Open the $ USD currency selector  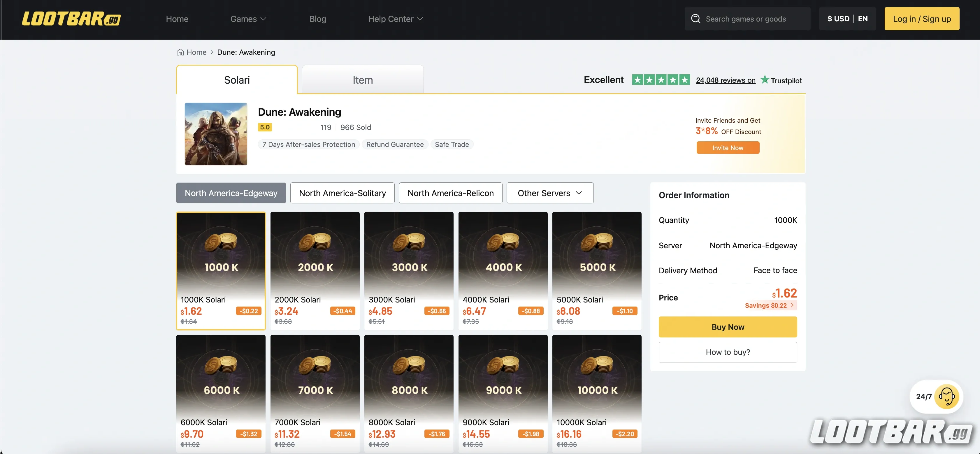[x=838, y=18]
